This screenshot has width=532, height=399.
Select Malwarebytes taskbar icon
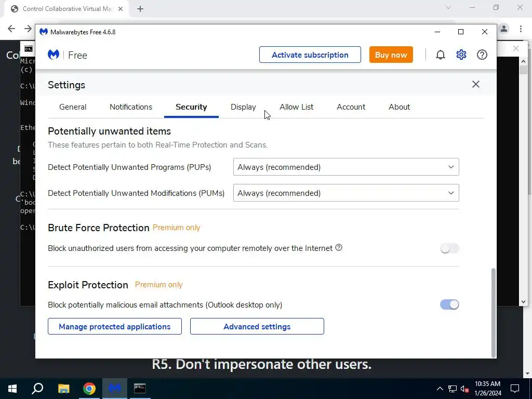(x=115, y=389)
